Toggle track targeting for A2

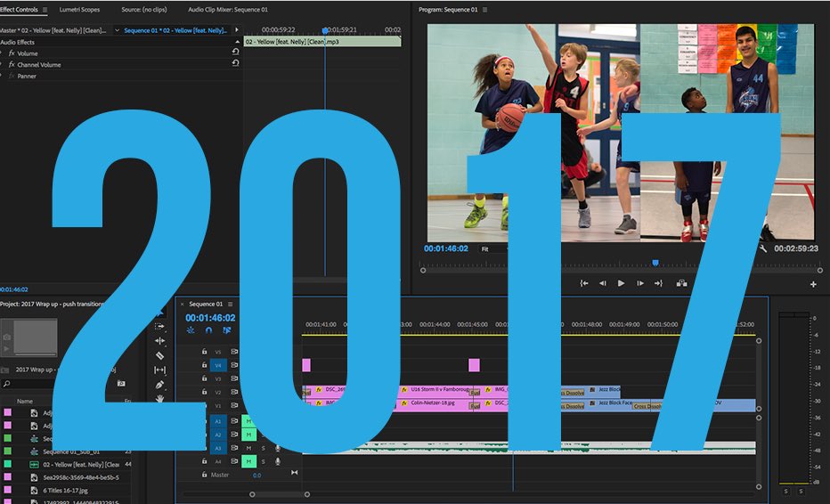tap(217, 435)
